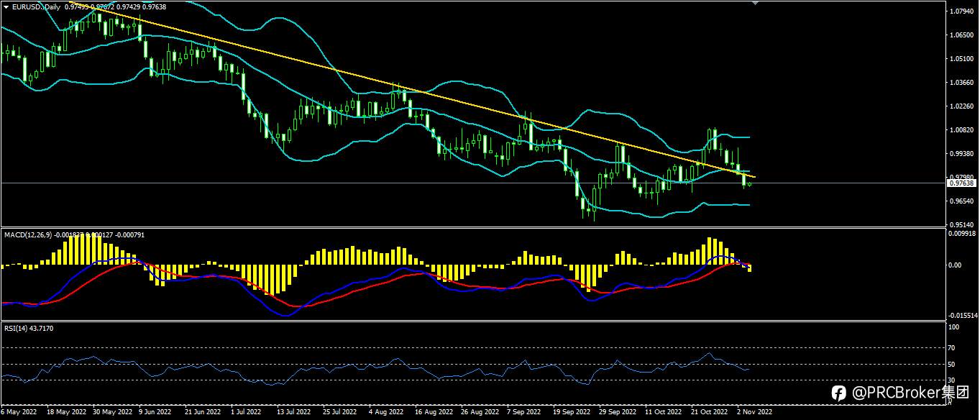Click the 1.03660 price axis label
The height and width of the screenshot is (420, 980).
click(961, 83)
